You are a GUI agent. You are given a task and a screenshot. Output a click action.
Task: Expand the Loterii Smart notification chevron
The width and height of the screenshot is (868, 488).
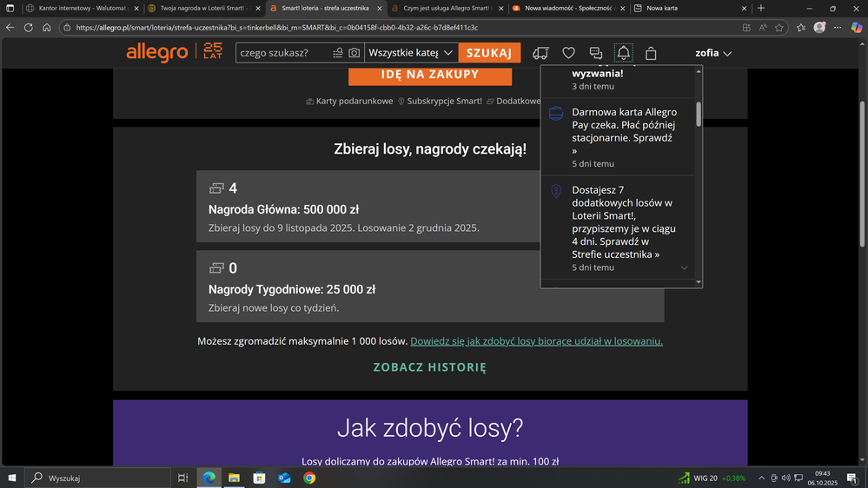[684, 268]
